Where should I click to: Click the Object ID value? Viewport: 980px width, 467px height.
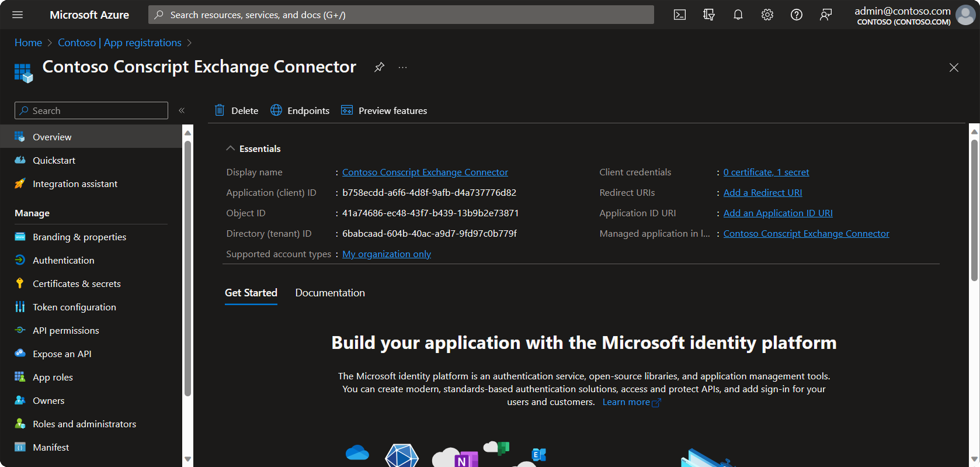[x=430, y=213]
